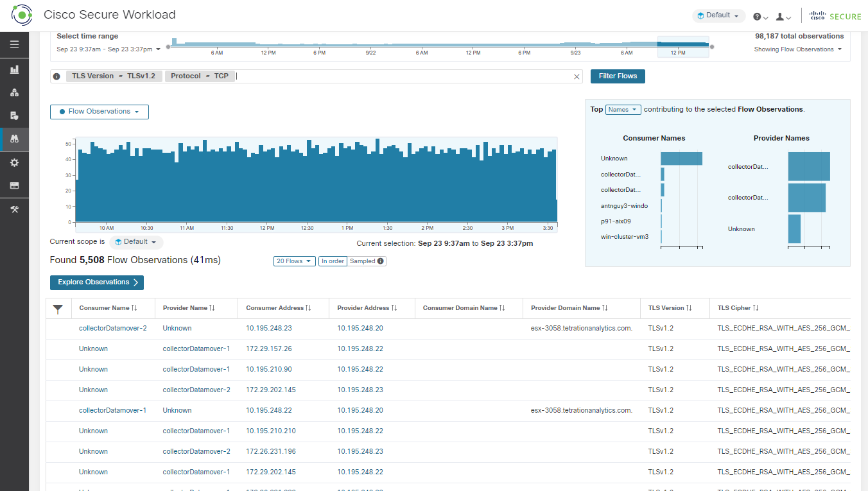
Task: Sort by Provider Domain Name column
Action: click(569, 308)
